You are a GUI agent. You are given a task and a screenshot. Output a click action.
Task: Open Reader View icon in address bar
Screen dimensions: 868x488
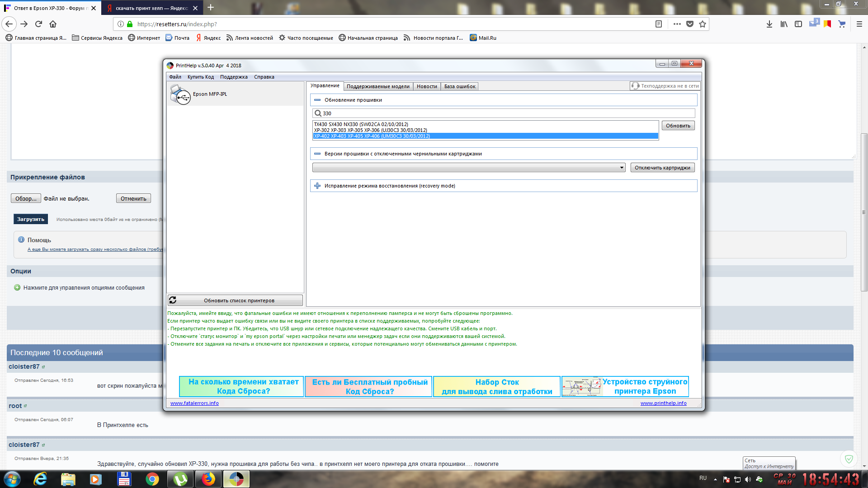[x=659, y=24]
